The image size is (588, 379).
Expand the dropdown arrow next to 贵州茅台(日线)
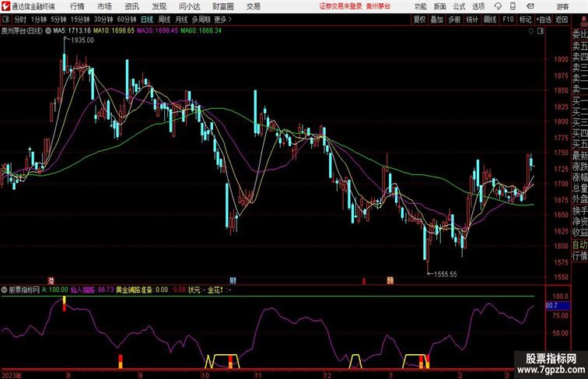tap(48, 31)
